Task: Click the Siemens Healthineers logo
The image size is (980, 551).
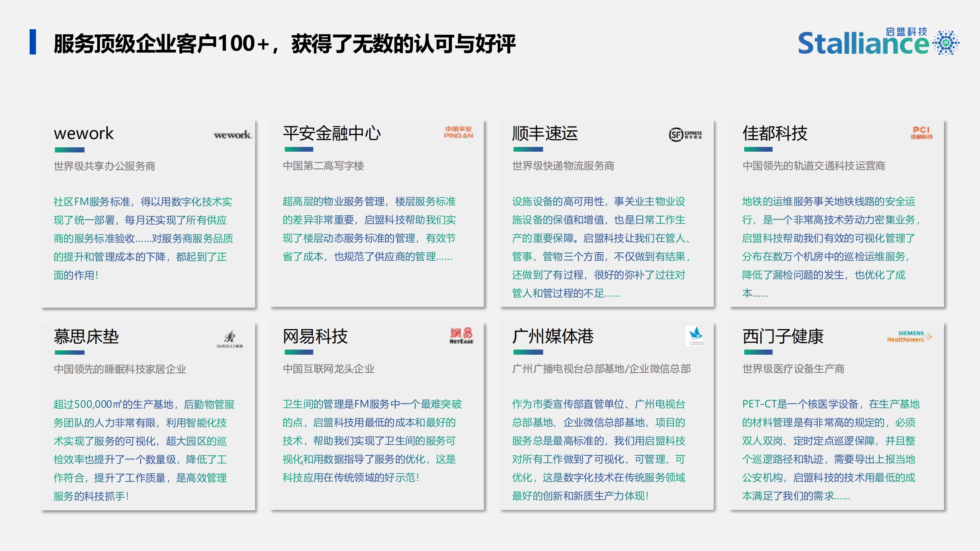Action: pyautogui.click(x=909, y=336)
